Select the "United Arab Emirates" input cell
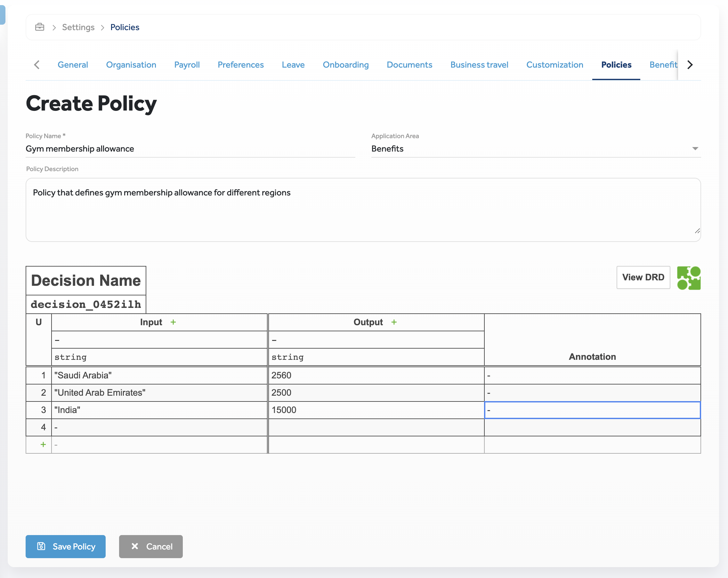 point(159,392)
